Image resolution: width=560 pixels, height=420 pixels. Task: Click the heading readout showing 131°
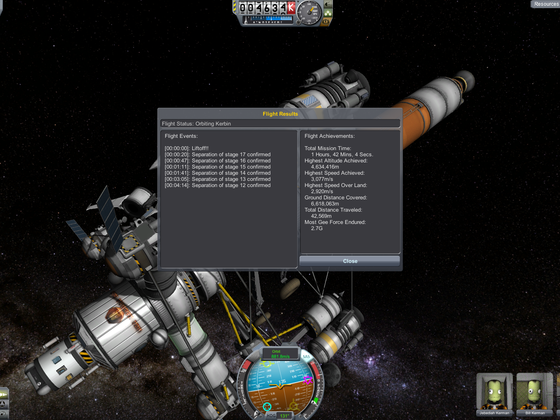point(284,416)
